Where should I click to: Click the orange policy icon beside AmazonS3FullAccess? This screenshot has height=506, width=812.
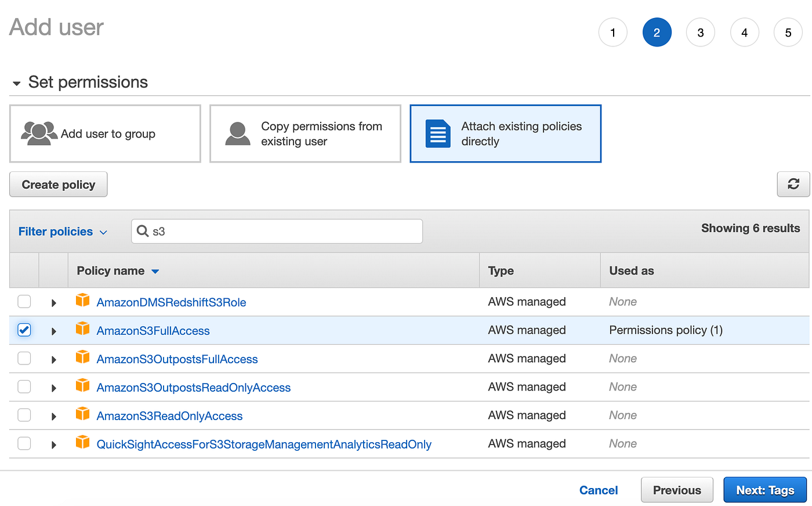coord(83,329)
